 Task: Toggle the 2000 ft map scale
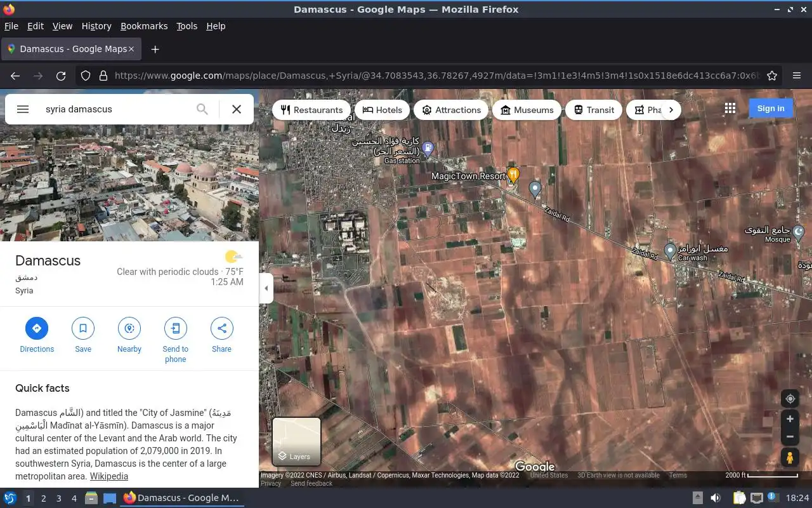(x=761, y=475)
